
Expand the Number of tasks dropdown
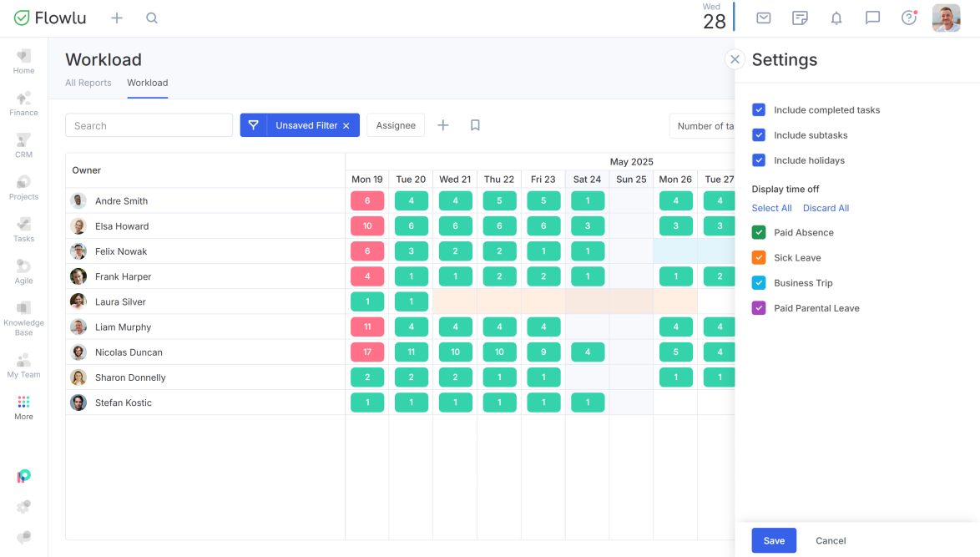click(703, 126)
